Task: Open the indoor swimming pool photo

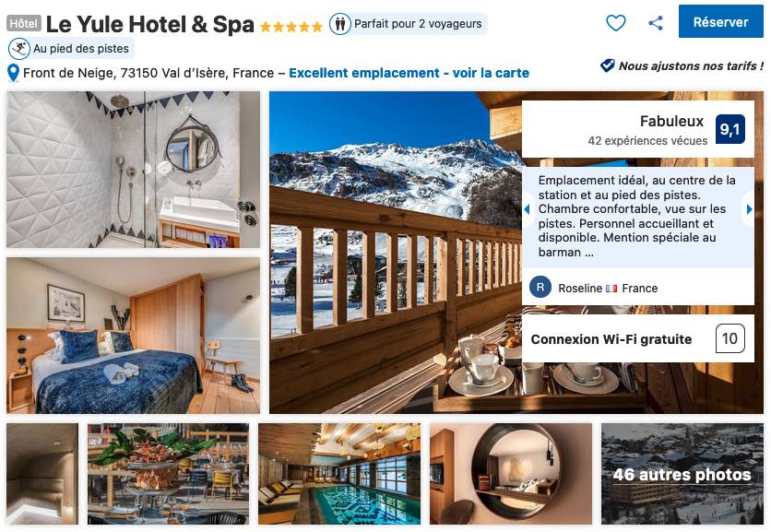Action: tap(339, 474)
